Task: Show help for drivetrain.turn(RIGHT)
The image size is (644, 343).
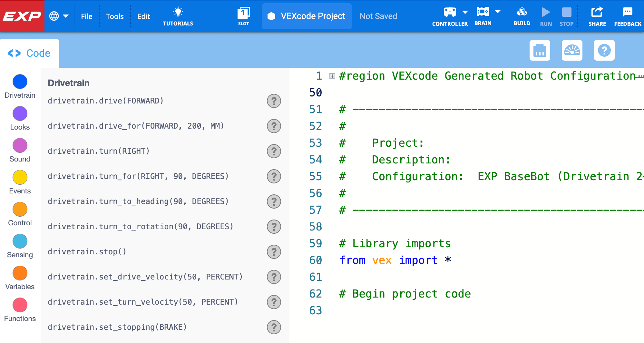Action: coord(274,151)
